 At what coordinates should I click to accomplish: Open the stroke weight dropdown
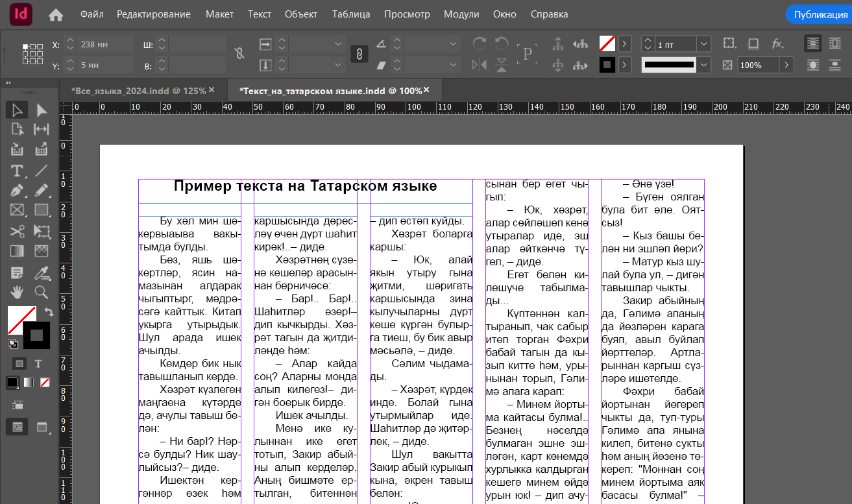[703, 44]
